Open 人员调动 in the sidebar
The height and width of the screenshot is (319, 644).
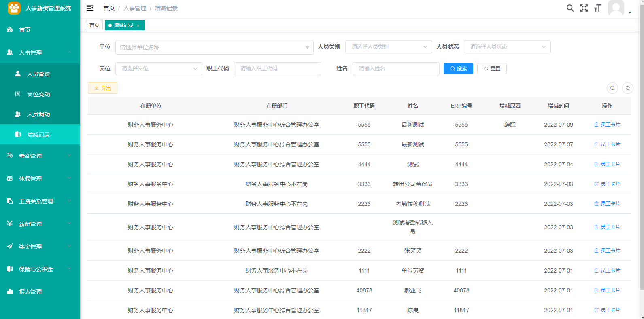coord(40,114)
